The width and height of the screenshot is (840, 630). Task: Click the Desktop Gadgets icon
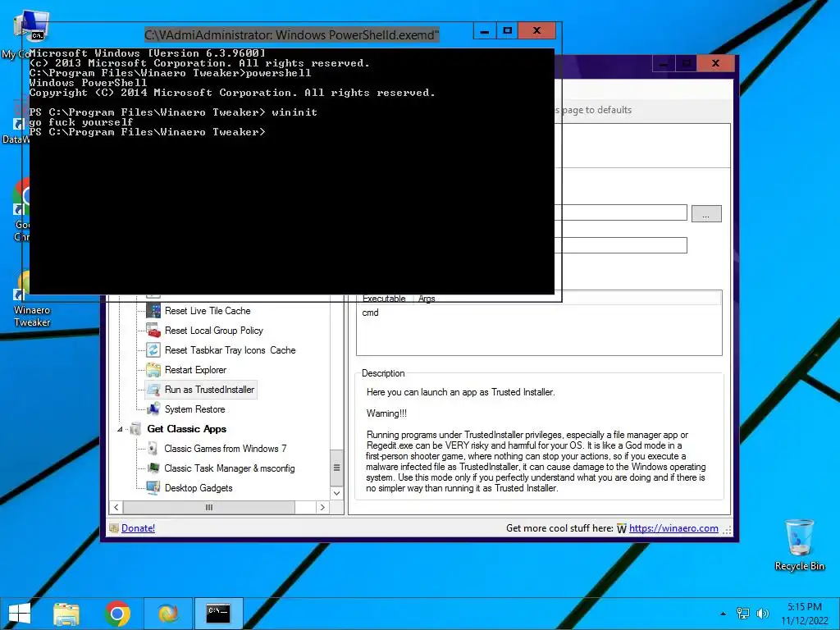click(x=153, y=488)
